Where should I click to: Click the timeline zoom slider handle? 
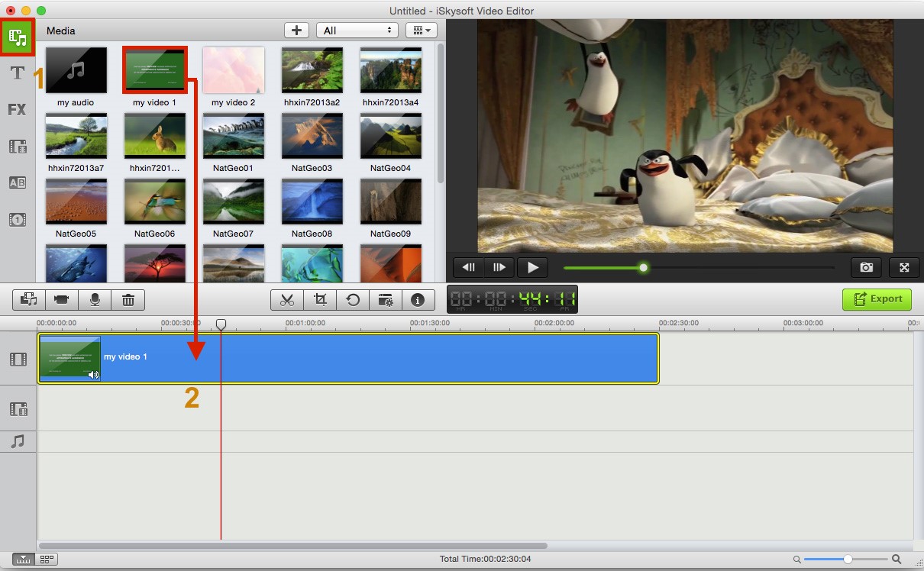(x=848, y=559)
